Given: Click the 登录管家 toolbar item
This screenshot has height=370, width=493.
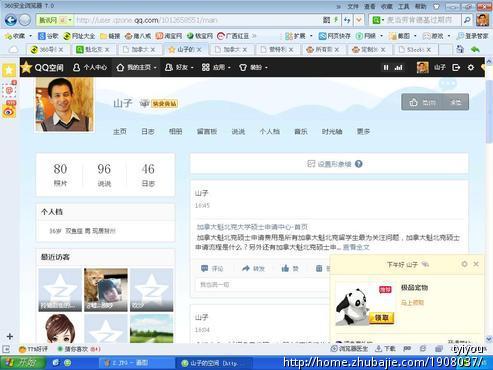Looking at the screenshot, I should [x=473, y=36].
